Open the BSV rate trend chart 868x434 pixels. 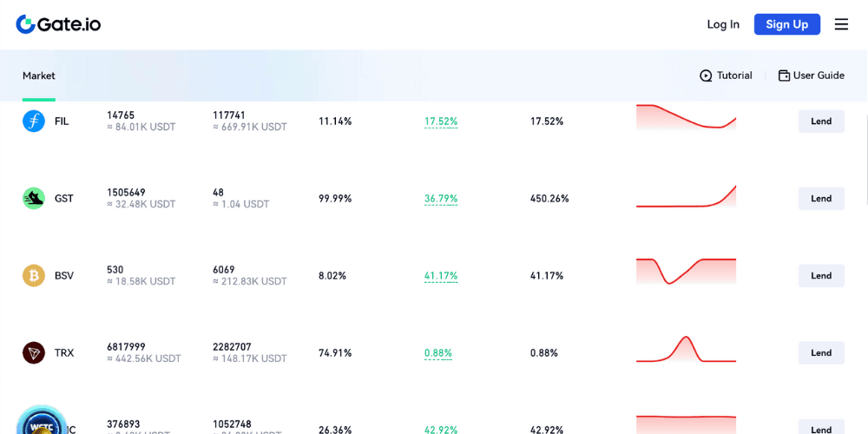686,272
